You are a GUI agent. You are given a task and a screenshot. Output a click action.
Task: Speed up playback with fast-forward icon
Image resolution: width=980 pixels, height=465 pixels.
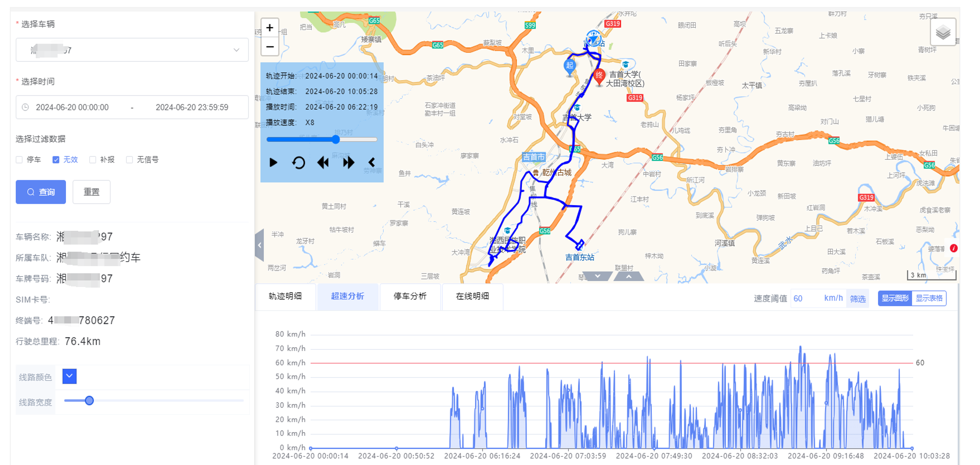point(348,162)
